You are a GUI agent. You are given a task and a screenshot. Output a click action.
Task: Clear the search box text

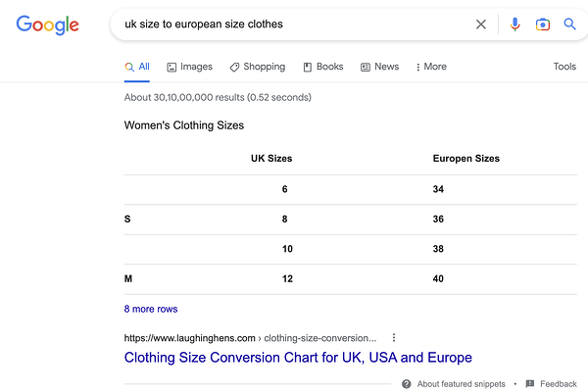pos(480,24)
